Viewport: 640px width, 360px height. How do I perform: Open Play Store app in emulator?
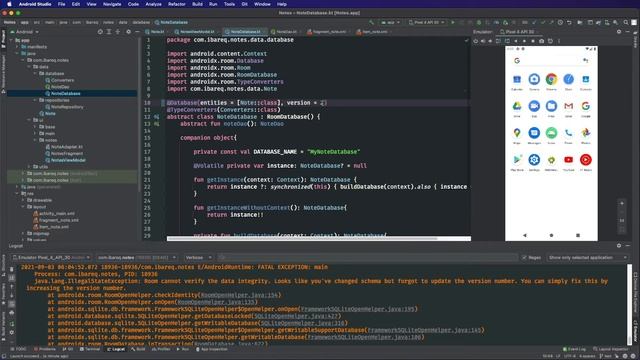pos(517,160)
